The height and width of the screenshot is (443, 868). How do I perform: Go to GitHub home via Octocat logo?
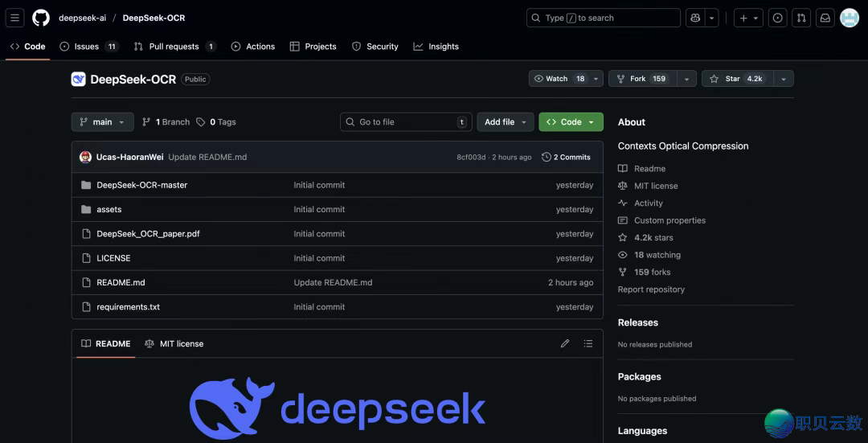click(x=41, y=18)
